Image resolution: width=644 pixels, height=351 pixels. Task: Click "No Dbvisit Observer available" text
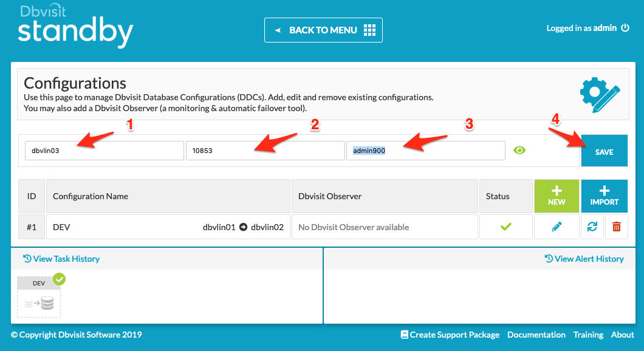coord(354,227)
